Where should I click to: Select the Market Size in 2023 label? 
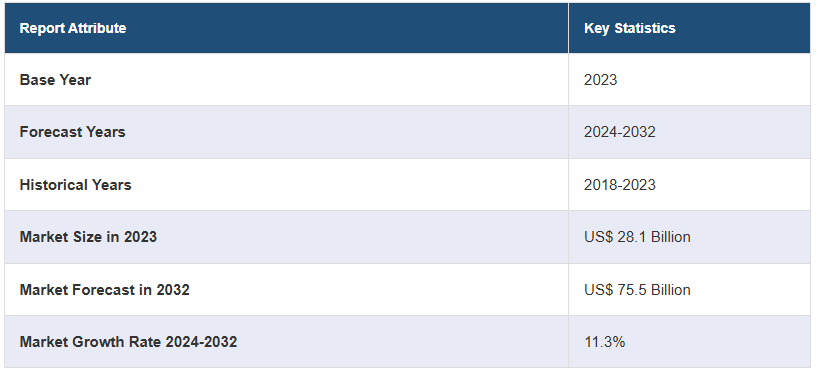pyautogui.click(x=88, y=237)
